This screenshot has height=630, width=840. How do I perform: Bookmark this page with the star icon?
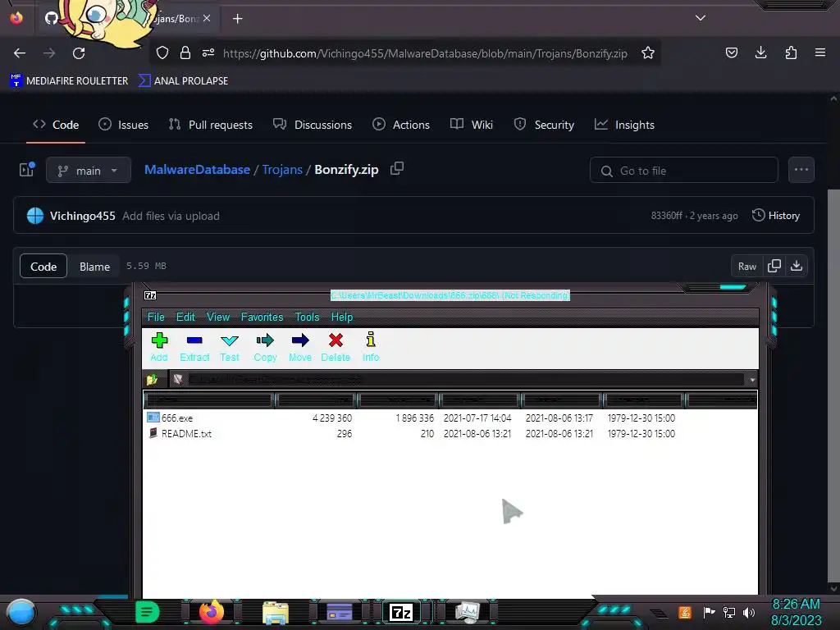pyautogui.click(x=648, y=52)
